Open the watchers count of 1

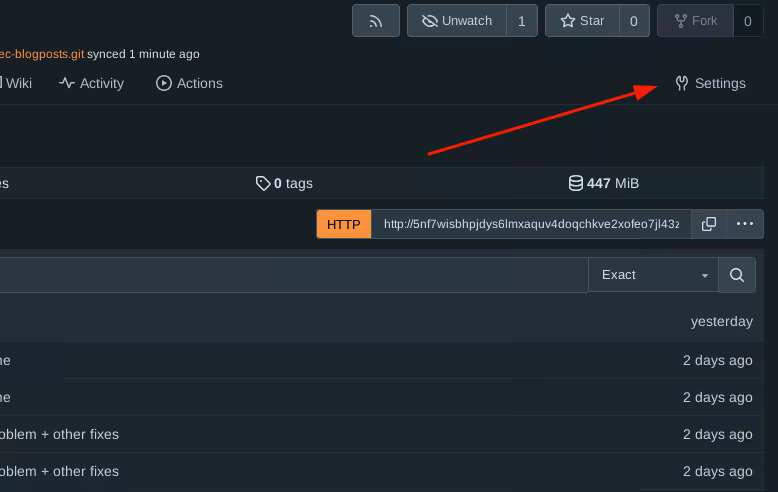pos(521,21)
